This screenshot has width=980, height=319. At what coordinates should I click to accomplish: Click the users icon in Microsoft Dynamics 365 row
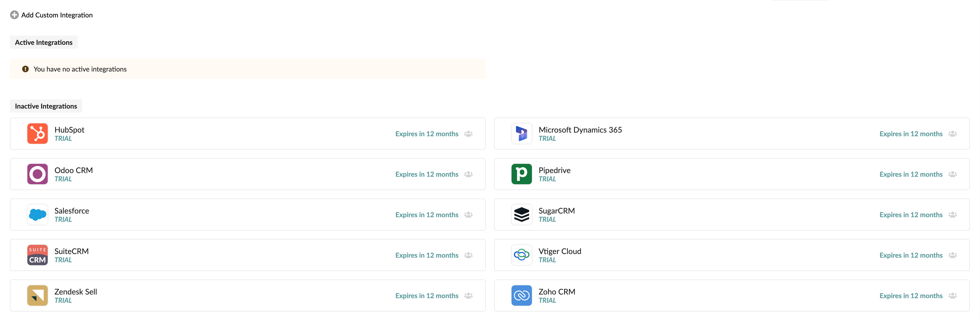(953, 134)
